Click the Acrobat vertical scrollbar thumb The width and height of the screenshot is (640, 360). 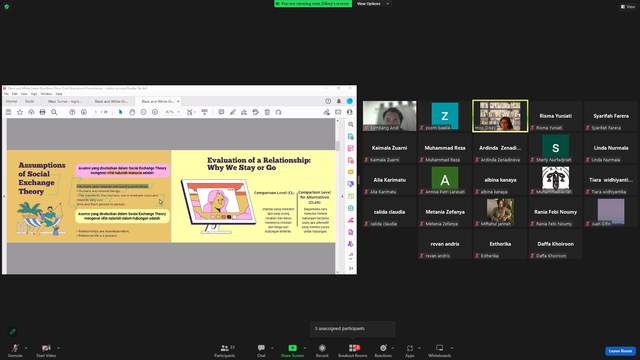point(338,145)
